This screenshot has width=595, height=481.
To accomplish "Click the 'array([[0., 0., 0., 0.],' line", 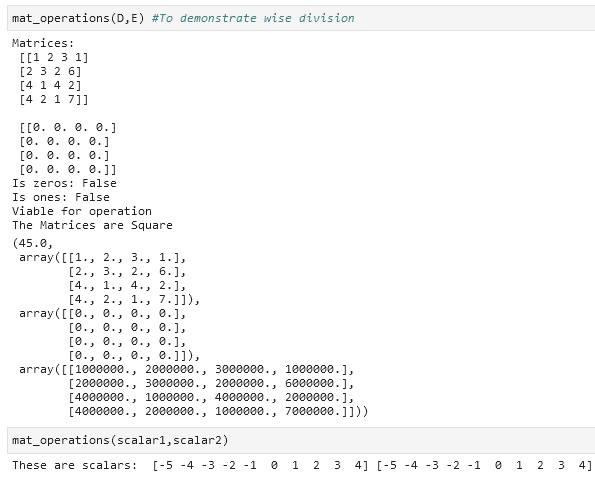I will pos(103,314).
